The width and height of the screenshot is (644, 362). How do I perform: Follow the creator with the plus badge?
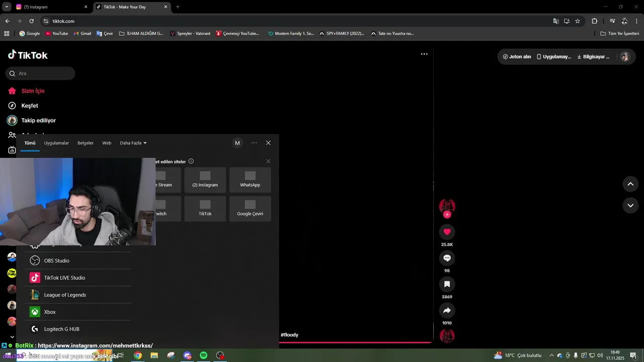pos(447,215)
